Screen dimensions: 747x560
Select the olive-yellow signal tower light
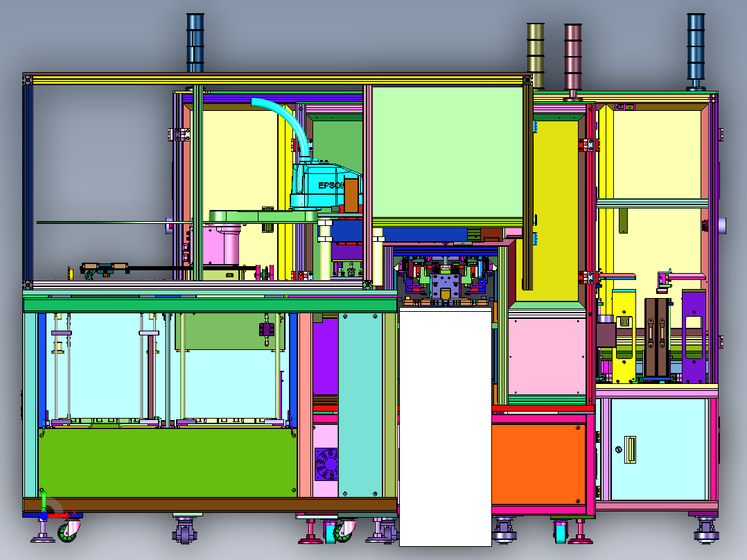tap(536, 55)
